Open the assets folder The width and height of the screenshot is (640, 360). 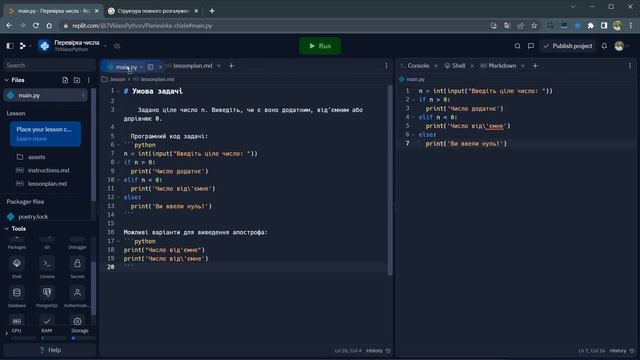[36, 157]
